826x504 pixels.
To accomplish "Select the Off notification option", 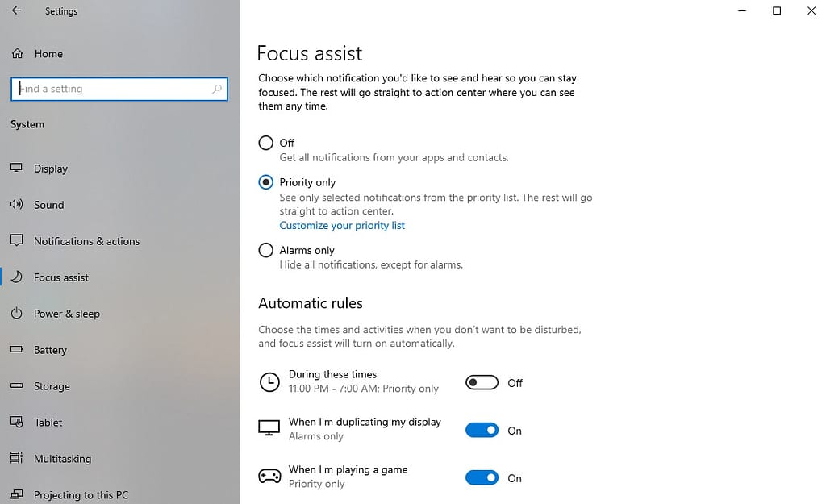I will point(266,143).
